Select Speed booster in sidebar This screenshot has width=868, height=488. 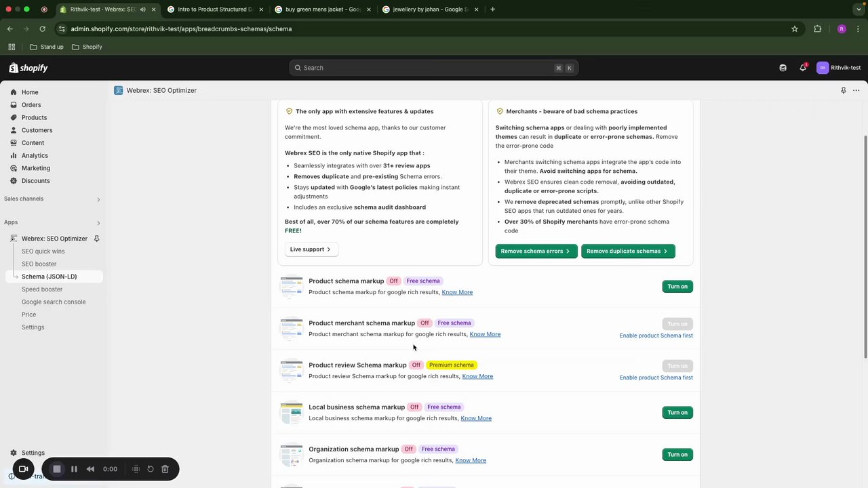coord(42,289)
